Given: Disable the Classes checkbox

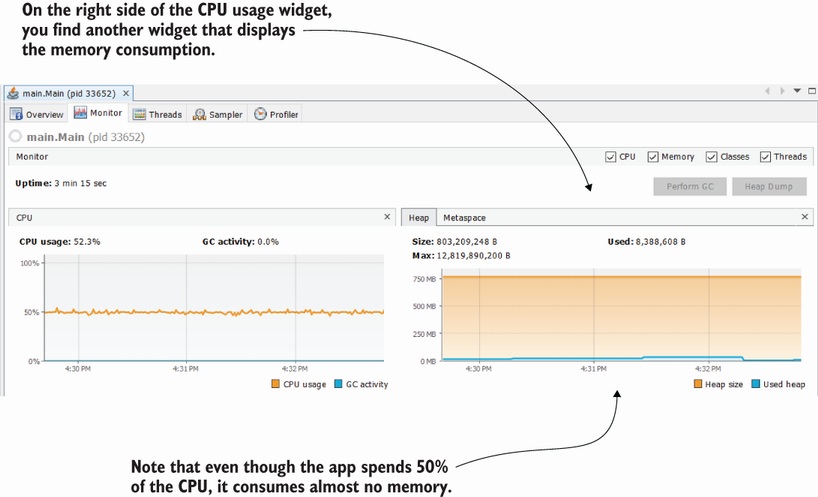Looking at the screenshot, I should click(x=711, y=157).
